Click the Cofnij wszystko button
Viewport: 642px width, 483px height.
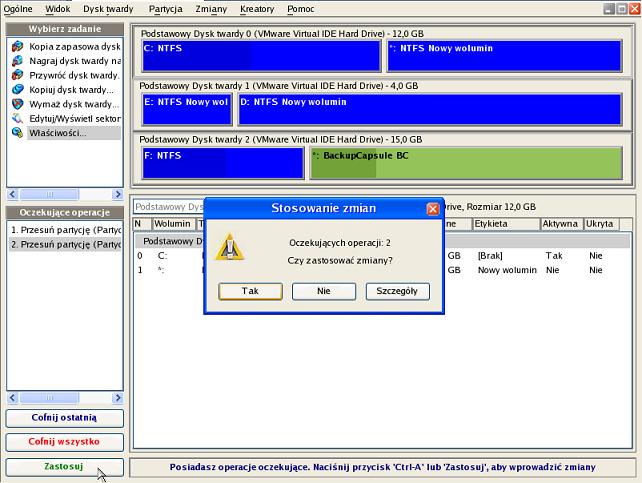point(65,442)
